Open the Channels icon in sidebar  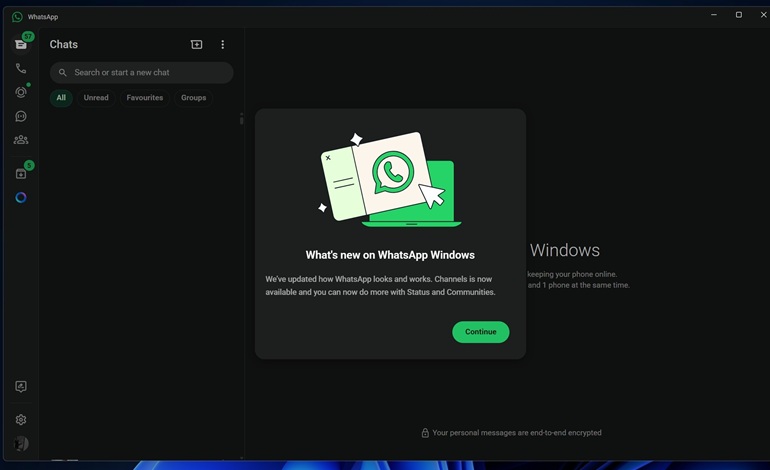point(21,116)
